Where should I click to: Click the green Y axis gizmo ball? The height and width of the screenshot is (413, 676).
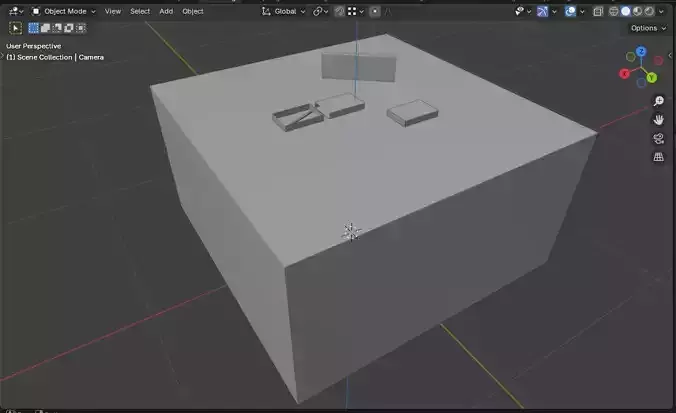point(651,78)
